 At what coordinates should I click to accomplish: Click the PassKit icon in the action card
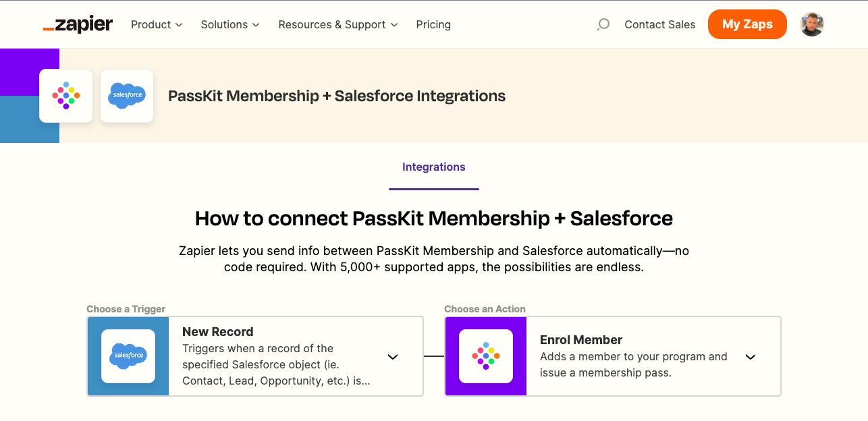486,356
